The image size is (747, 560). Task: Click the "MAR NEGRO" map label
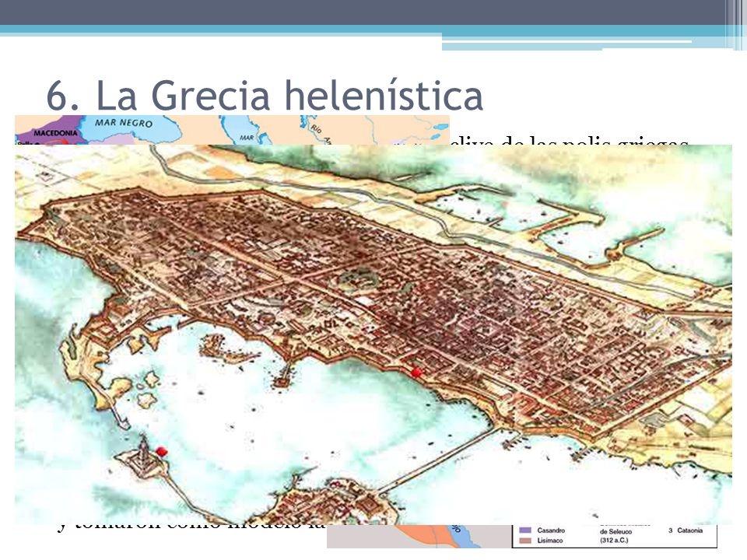coord(124,123)
